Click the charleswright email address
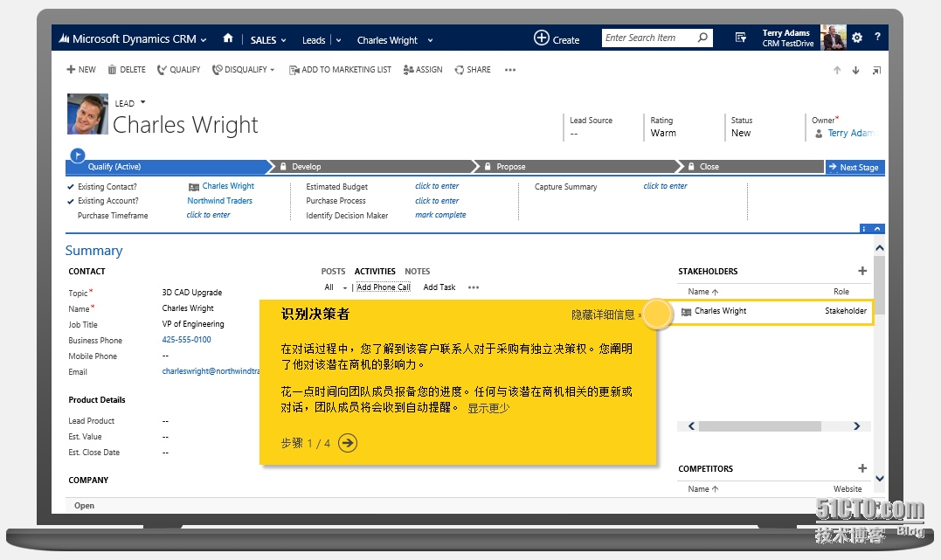941x560 pixels. [x=211, y=371]
